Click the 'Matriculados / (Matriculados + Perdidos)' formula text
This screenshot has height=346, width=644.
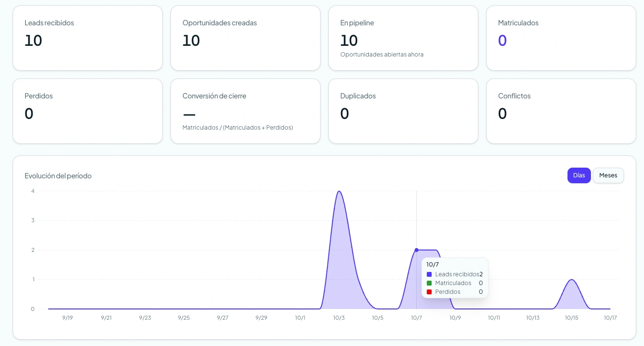click(238, 128)
